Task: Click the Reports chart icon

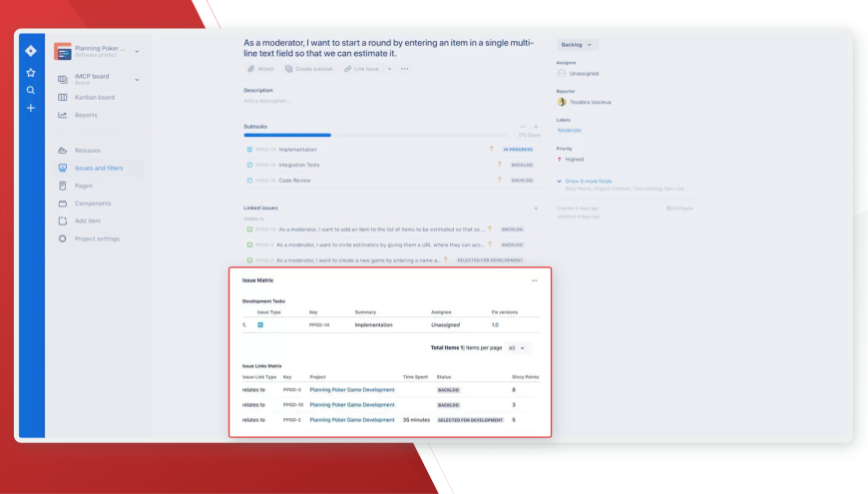Action: [63, 115]
